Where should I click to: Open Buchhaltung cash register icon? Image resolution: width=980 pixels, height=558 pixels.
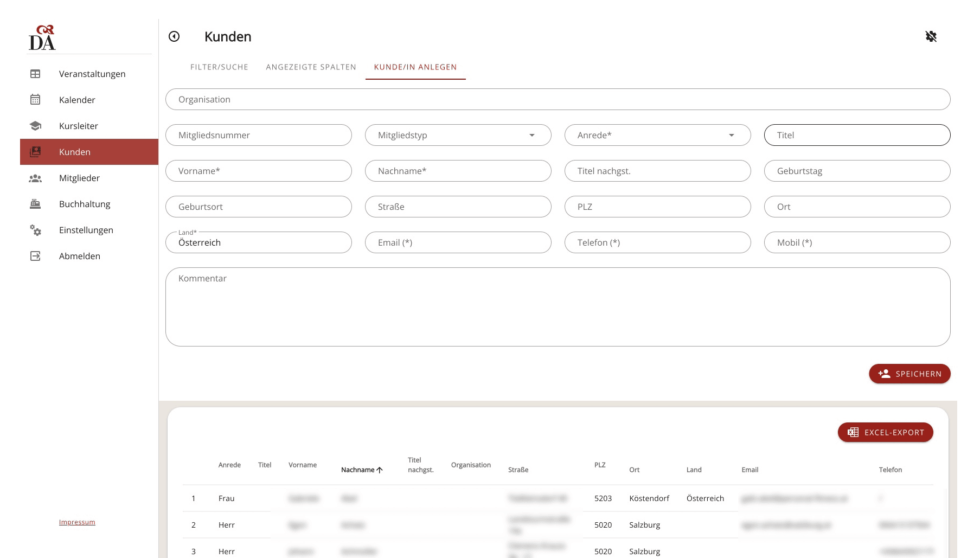(x=35, y=204)
